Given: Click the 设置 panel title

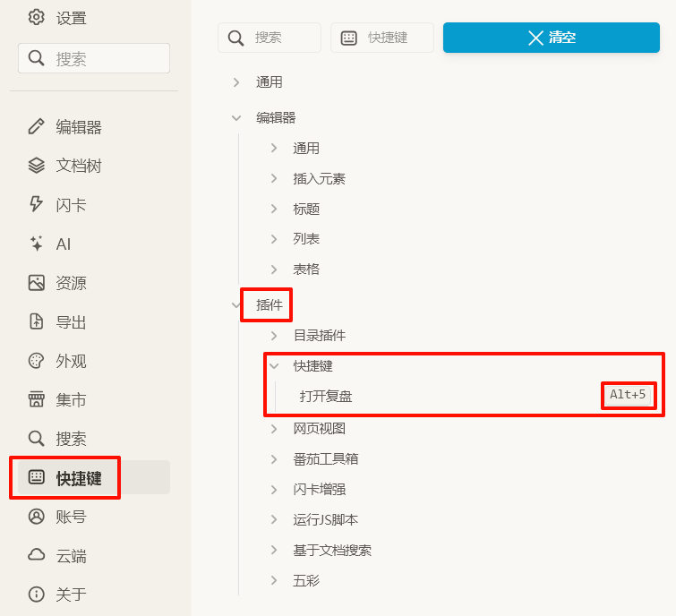Looking at the screenshot, I should pyautogui.click(x=71, y=18).
